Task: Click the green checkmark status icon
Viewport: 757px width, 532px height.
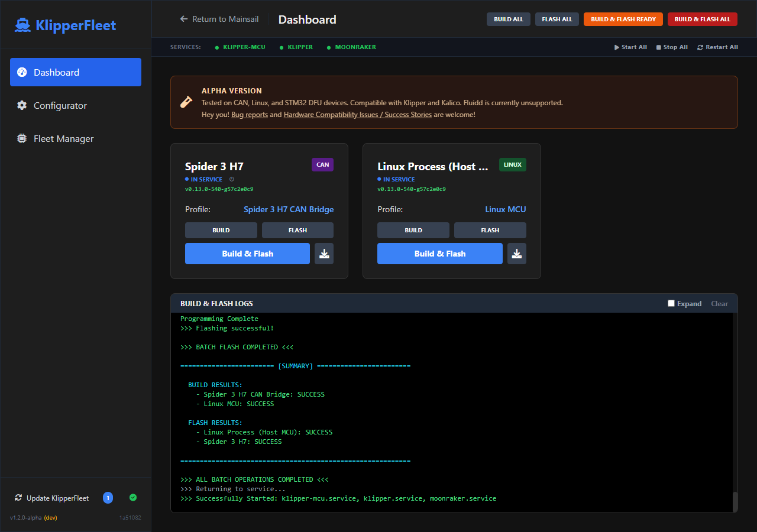Action: 133,498
